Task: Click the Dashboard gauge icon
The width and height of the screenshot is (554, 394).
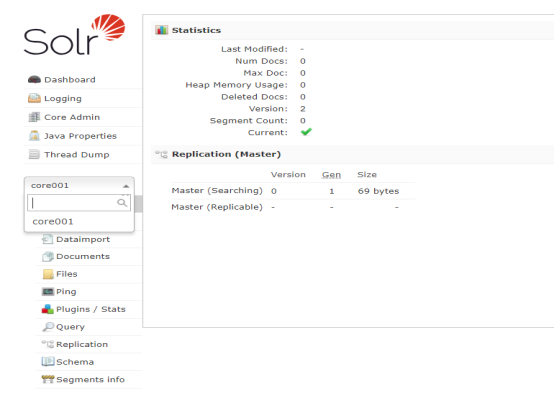Action: pyautogui.click(x=34, y=80)
